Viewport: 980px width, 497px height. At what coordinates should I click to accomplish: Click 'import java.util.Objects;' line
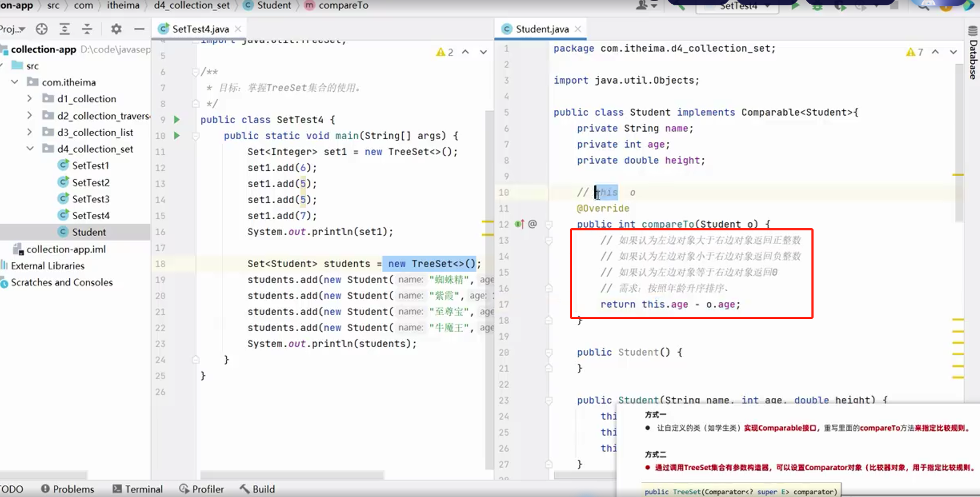tap(626, 81)
